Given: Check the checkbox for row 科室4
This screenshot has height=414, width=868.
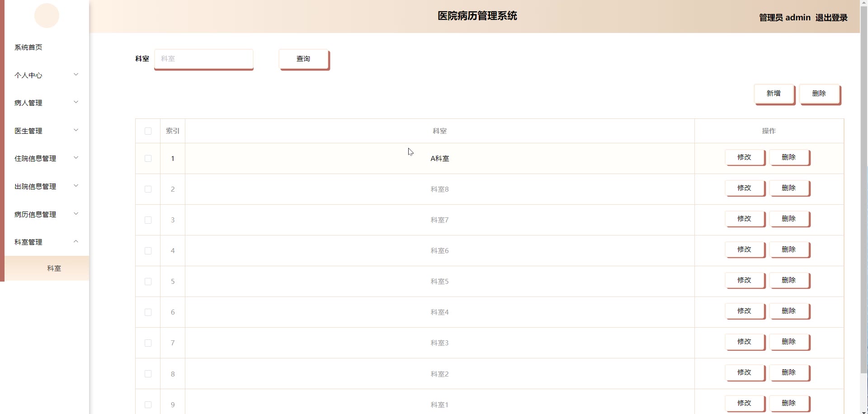Looking at the screenshot, I should click(148, 312).
